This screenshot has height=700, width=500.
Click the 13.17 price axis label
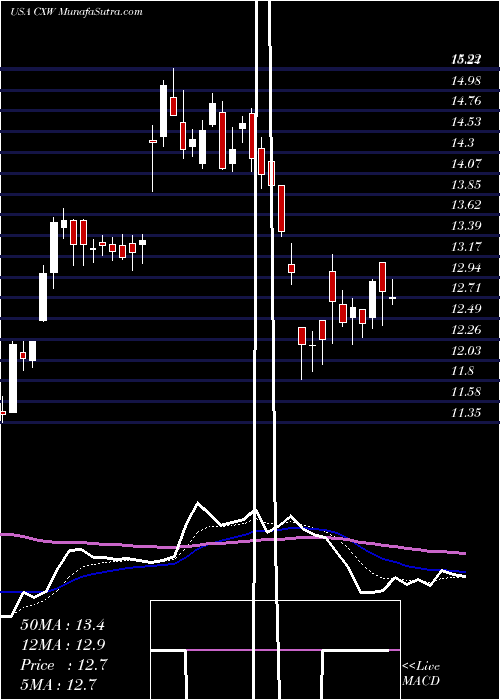tap(466, 246)
